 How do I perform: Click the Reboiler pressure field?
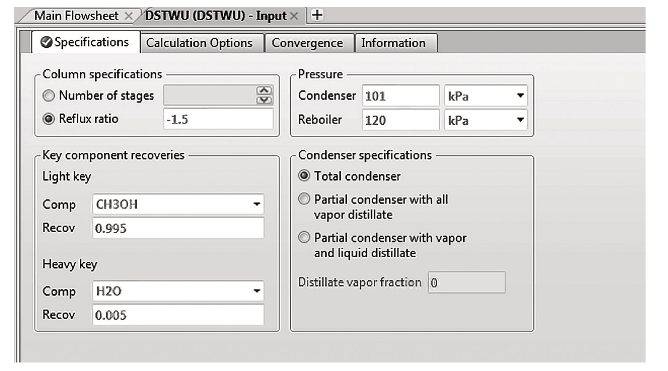[x=400, y=120]
